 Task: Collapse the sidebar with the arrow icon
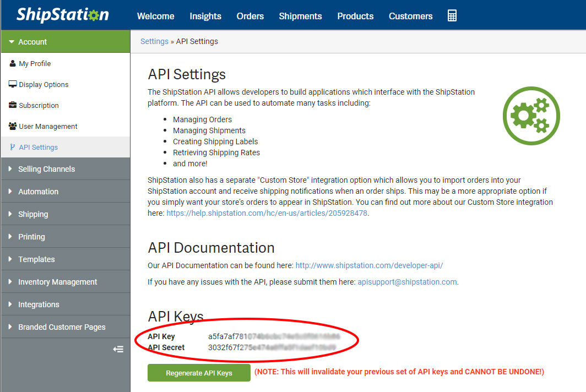(x=118, y=349)
